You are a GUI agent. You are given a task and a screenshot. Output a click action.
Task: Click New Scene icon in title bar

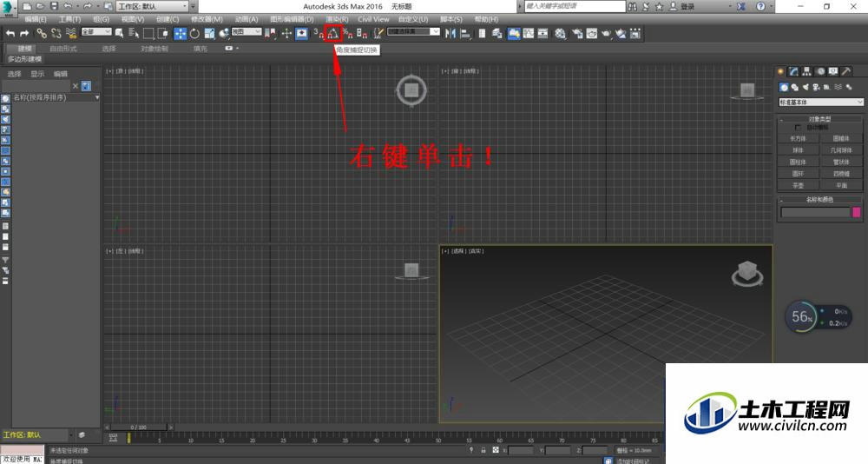(27, 6)
